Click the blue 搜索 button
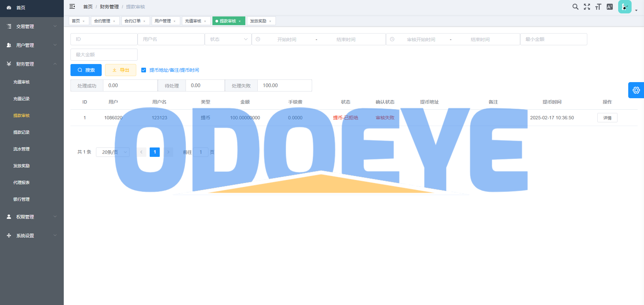644x305 pixels. [x=86, y=70]
